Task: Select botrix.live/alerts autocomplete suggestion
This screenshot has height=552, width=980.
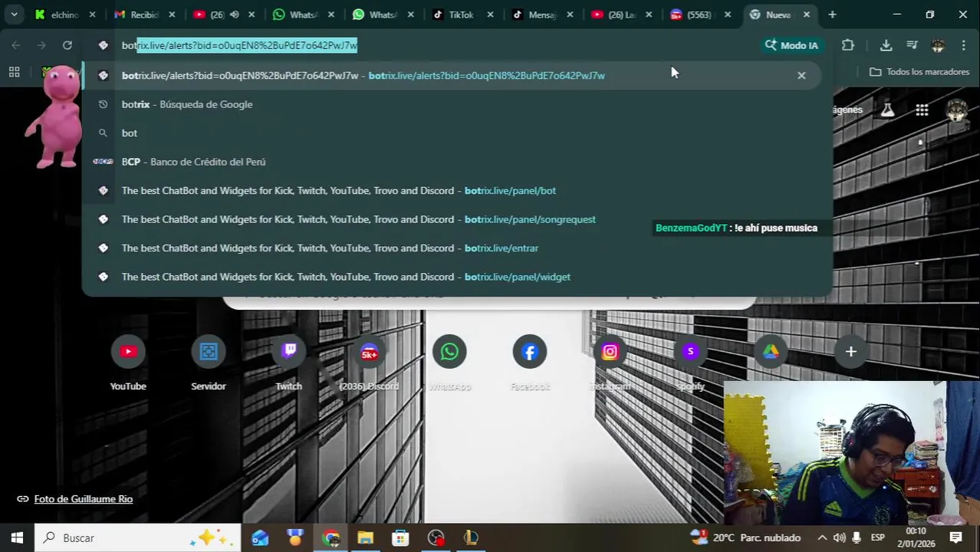Action: point(452,75)
